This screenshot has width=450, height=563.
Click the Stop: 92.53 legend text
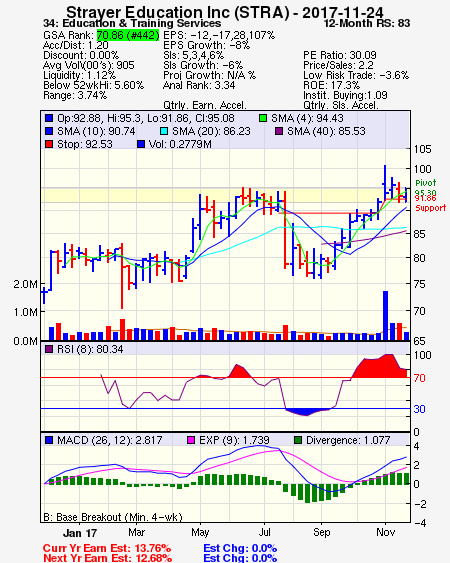coord(85,144)
